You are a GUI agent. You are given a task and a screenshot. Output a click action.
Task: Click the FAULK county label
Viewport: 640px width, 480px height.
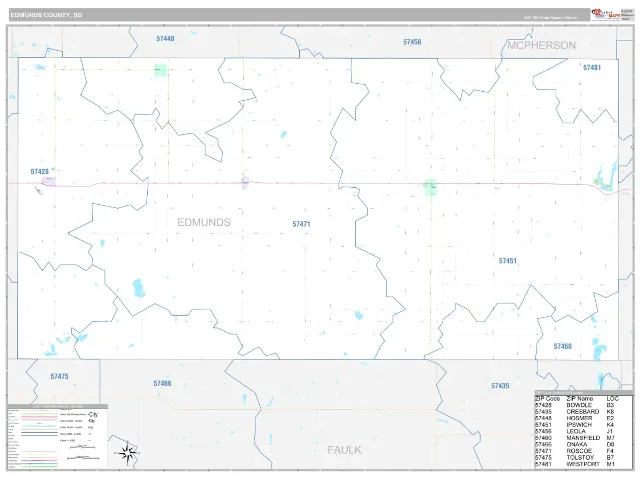344,450
